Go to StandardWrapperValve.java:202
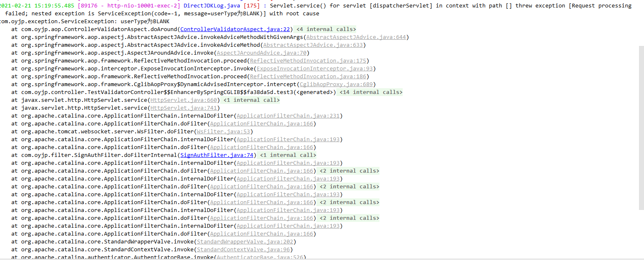Screen dimensions: 644x260 click(245, 242)
